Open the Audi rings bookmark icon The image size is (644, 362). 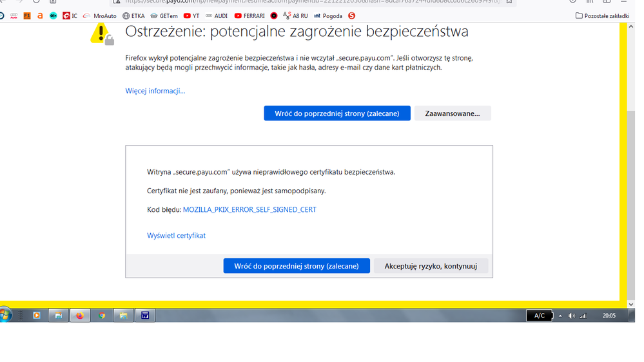(14, 16)
